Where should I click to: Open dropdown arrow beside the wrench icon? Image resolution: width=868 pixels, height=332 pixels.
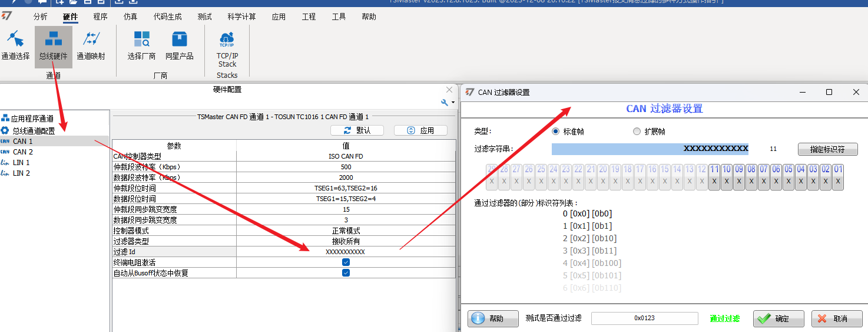pos(453,103)
